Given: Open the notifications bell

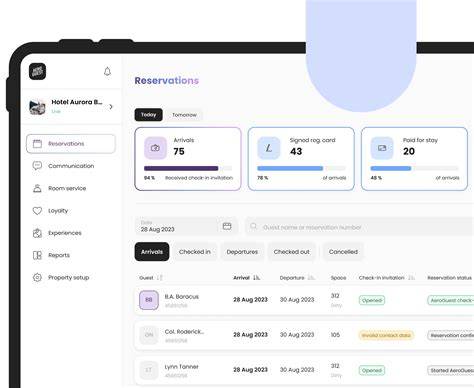Looking at the screenshot, I should [x=107, y=71].
